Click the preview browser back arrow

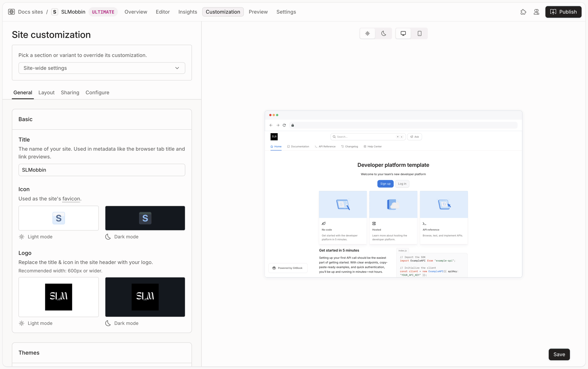click(x=271, y=125)
